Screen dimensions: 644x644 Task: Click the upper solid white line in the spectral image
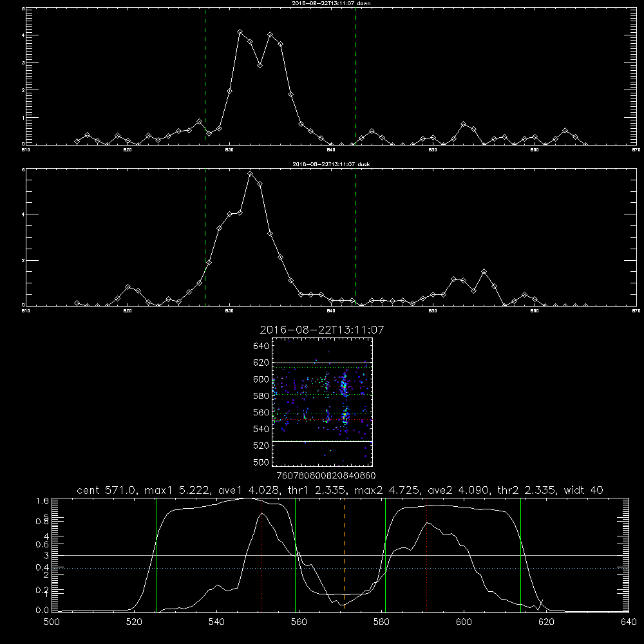tap(323, 363)
